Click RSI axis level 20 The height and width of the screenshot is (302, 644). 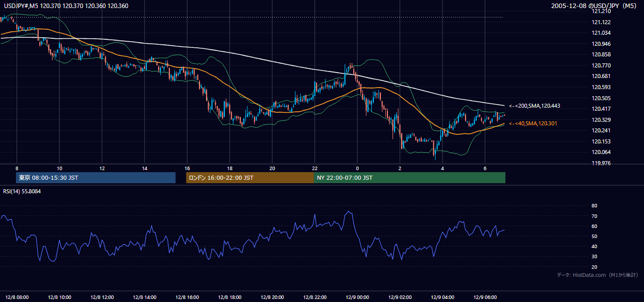[594, 267]
